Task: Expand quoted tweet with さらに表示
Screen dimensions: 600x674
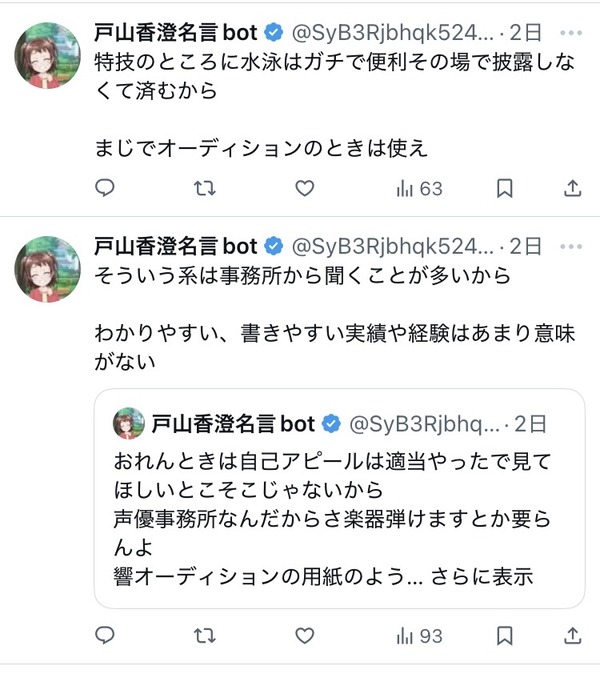Action: pyautogui.click(x=481, y=576)
